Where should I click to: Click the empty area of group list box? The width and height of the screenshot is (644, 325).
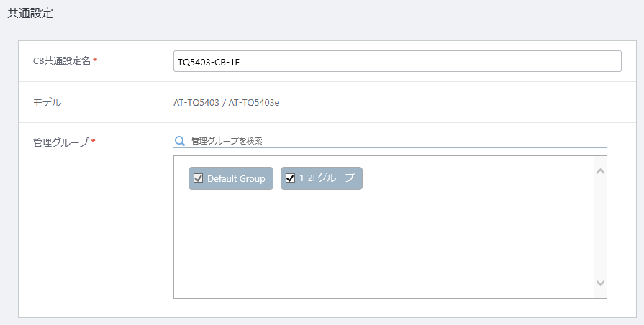384,244
